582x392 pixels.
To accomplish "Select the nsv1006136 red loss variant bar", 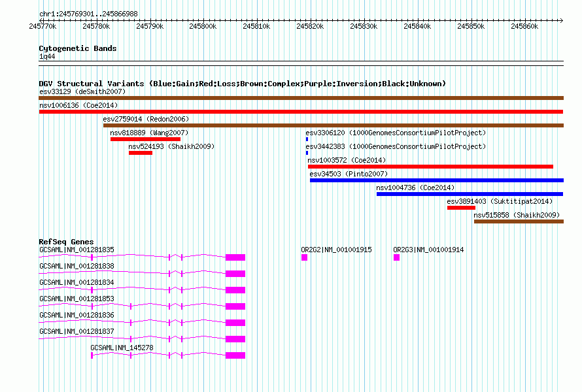I will coord(301,112).
